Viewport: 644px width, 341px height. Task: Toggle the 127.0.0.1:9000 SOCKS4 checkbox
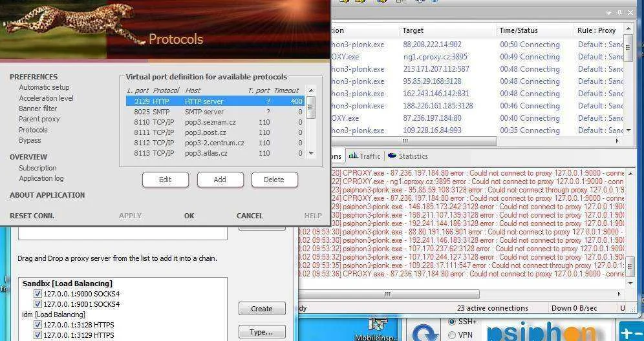(38, 294)
